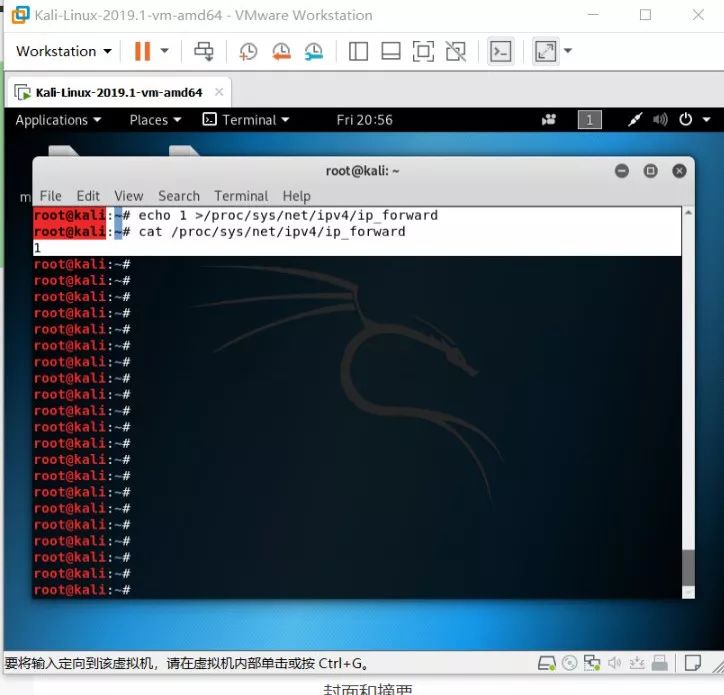Maximize the root@kali terminal window
Viewport: 724px width, 695px height.
pos(651,171)
